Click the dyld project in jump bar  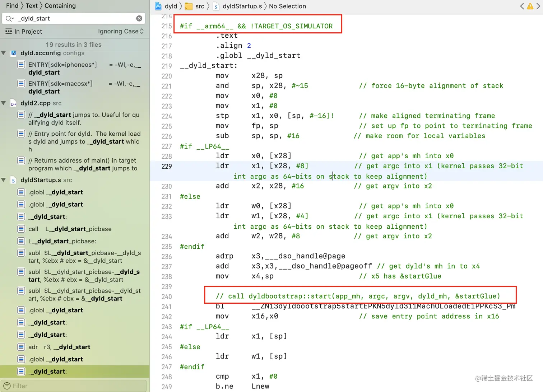click(166, 6)
